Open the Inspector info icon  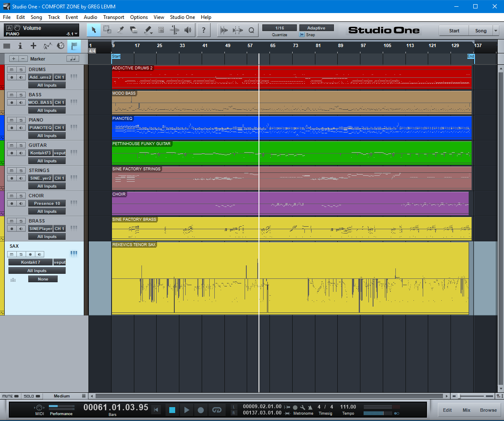(20, 46)
